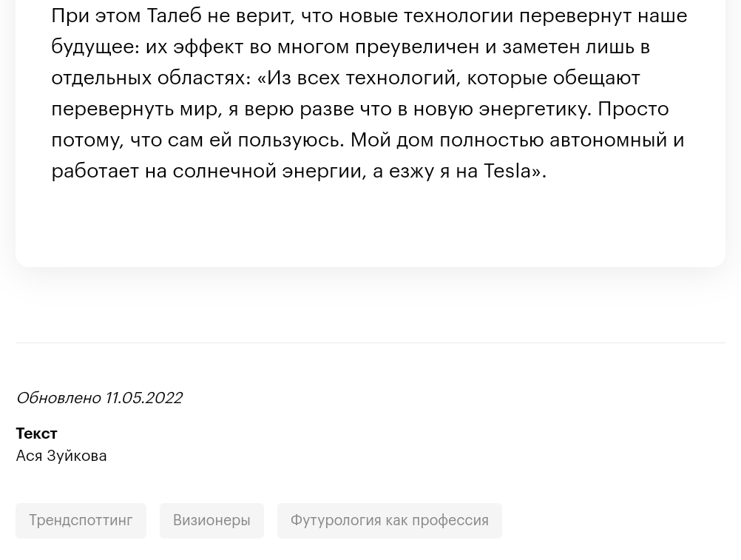The height and width of the screenshot is (560, 741).
Task: Click the word будущее starting the second line
Action: pos(95,47)
